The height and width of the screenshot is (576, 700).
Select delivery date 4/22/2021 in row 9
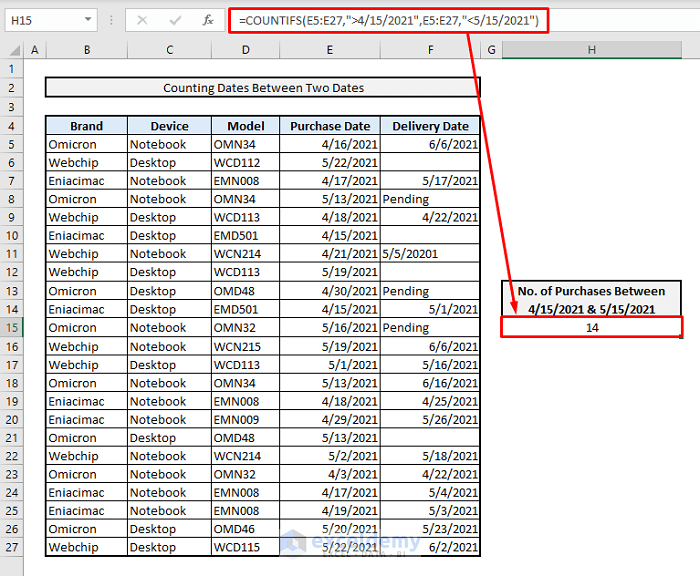pyautogui.click(x=430, y=217)
